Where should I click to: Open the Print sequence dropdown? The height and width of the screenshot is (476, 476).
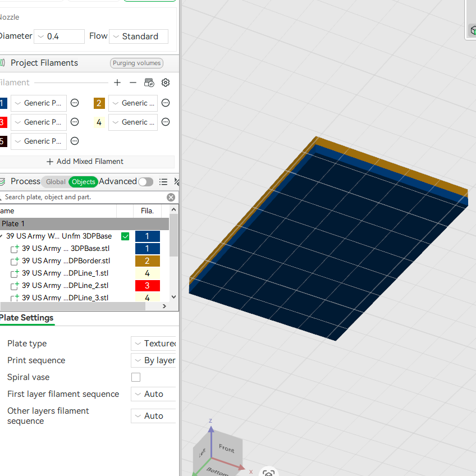pyautogui.click(x=153, y=360)
